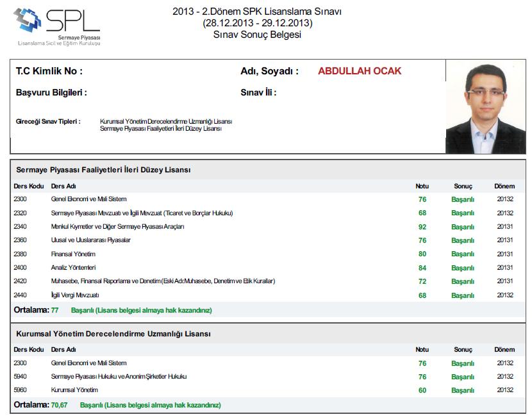Click the 'Başvuru Bilgileri :' label
Image resolution: width=532 pixels, height=419 pixels.
coord(51,92)
